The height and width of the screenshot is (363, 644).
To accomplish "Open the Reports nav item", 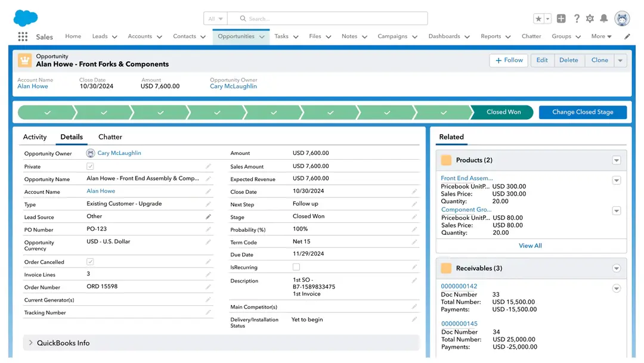I will [x=491, y=36].
